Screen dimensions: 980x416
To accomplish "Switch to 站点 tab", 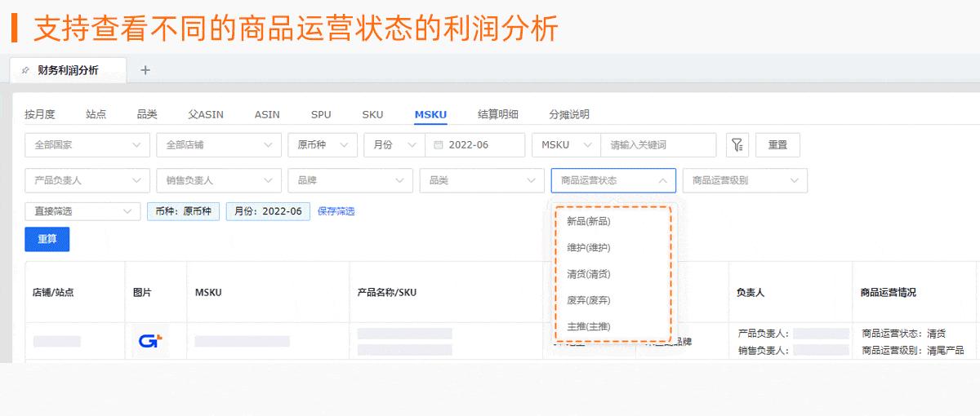I will pyautogui.click(x=96, y=114).
